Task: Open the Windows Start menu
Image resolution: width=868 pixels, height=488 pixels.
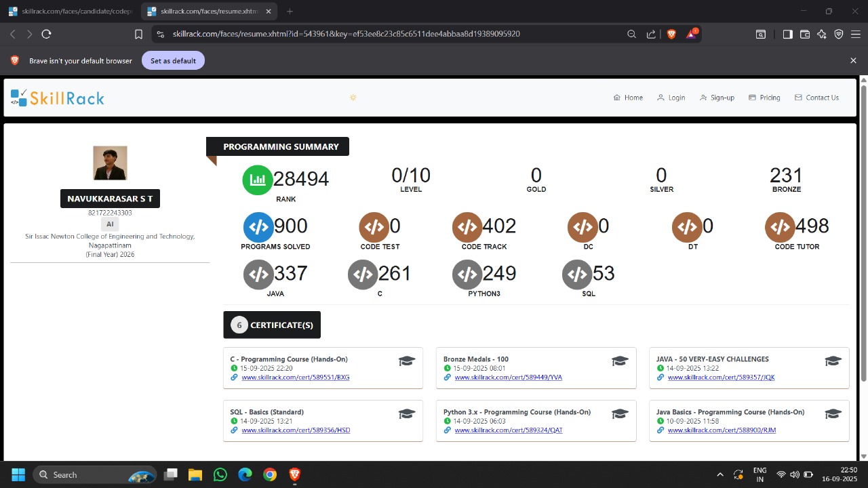Action: (x=18, y=474)
